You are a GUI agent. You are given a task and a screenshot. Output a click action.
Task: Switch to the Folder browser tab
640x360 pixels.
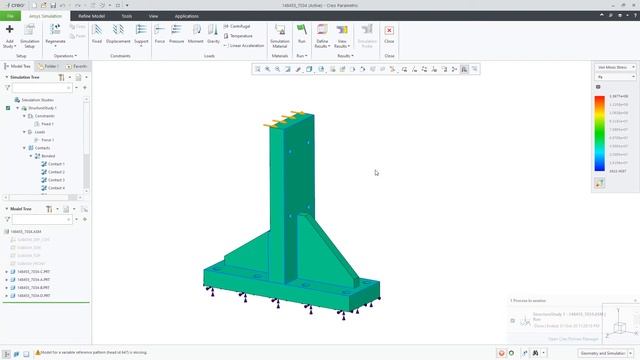[47, 67]
